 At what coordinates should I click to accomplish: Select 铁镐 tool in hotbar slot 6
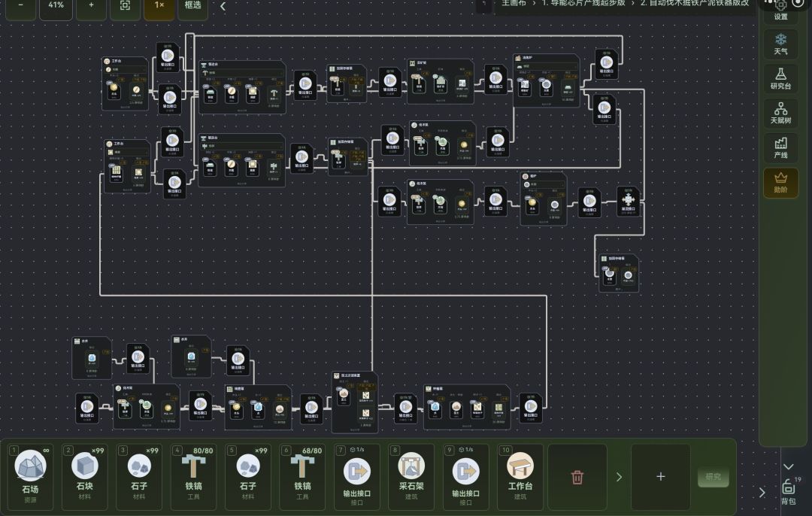coord(302,477)
